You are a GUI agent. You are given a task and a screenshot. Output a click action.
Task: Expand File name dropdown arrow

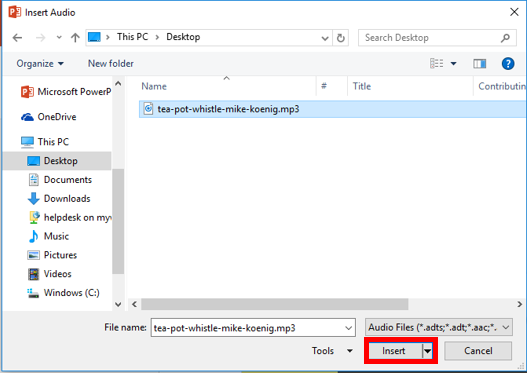click(349, 328)
